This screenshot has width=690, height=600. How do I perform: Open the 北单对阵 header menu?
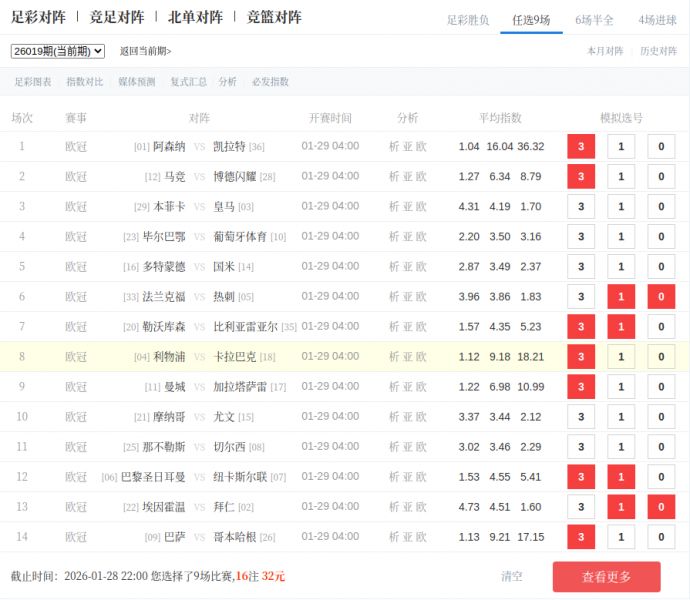[x=195, y=17]
